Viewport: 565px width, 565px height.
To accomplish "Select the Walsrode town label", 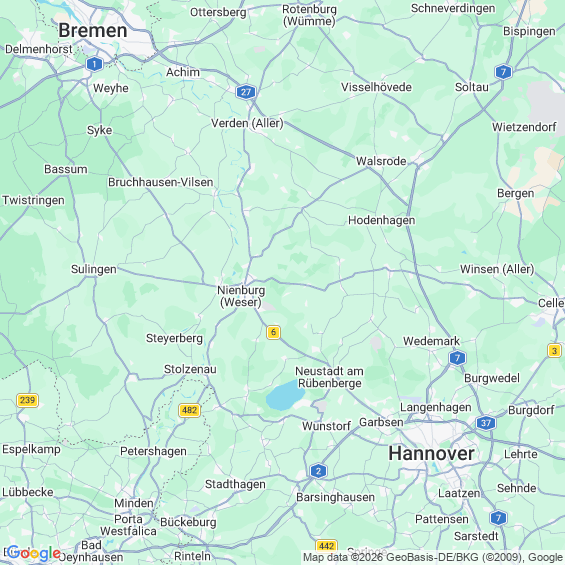I will [x=381, y=161].
